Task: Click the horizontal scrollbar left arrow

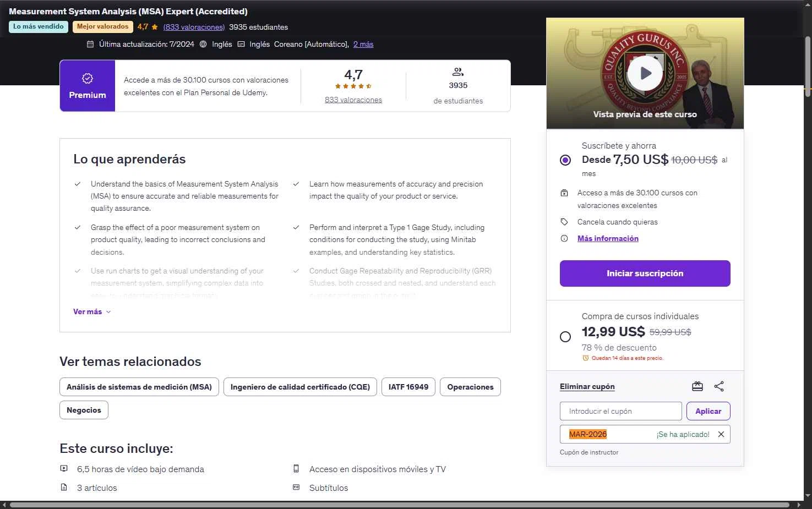Action: (4, 505)
